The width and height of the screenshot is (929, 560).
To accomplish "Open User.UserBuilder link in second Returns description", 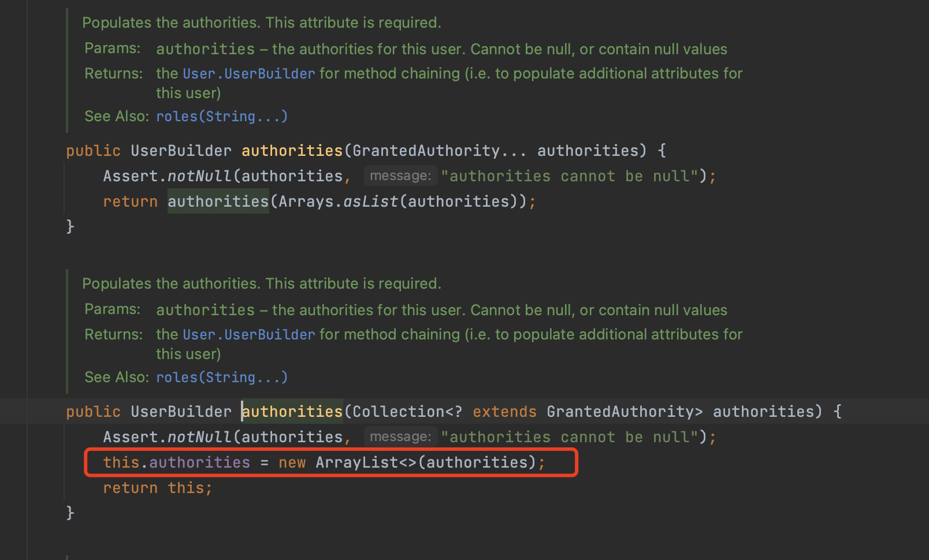I will (x=248, y=334).
